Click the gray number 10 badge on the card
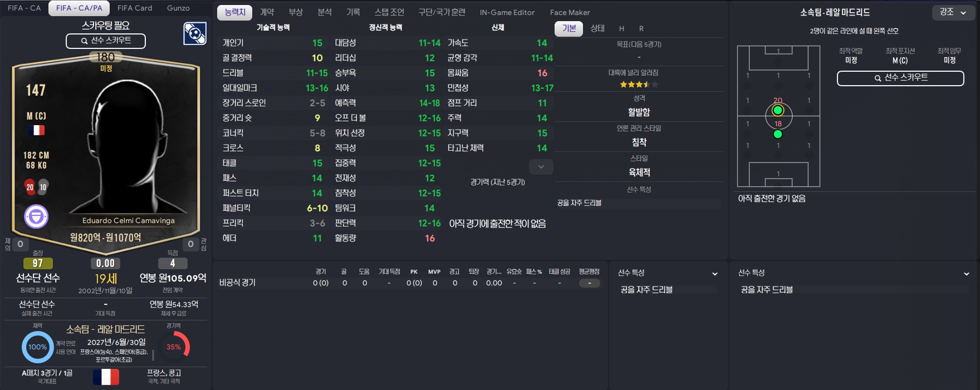Viewport: 980px width, 390px height. (x=43, y=187)
